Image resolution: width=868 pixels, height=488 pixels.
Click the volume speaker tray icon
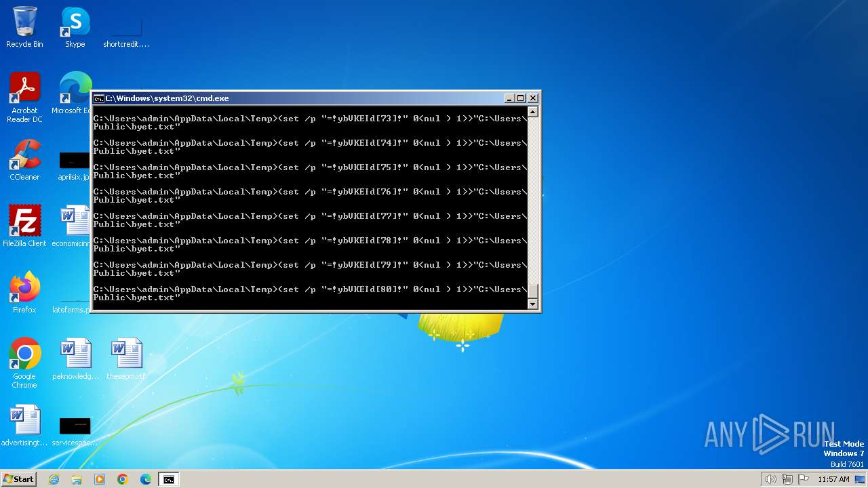click(x=770, y=479)
